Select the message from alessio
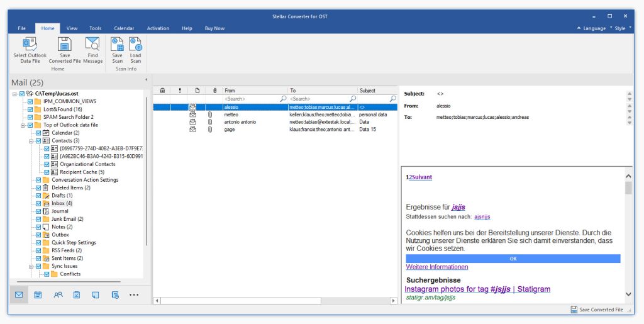The height and width of the screenshot is (324, 644). tap(275, 107)
